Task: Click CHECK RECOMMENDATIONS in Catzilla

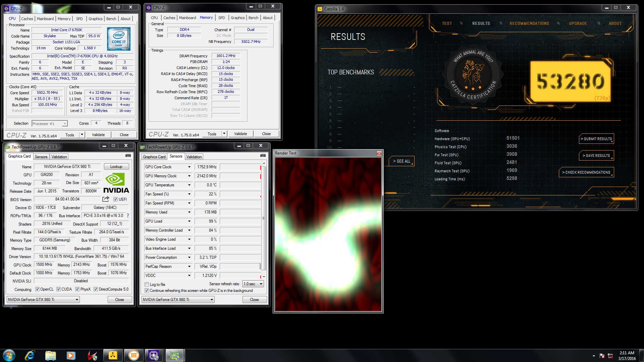Action: (x=586, y=172)
